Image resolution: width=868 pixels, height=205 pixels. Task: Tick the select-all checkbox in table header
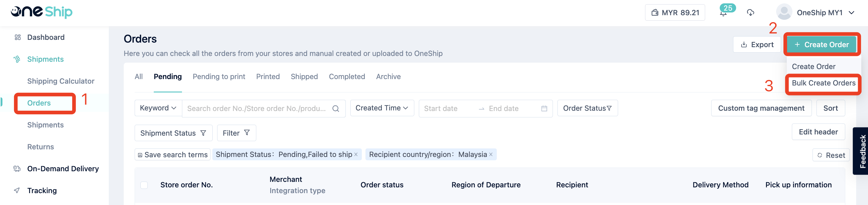coord(144,185)
